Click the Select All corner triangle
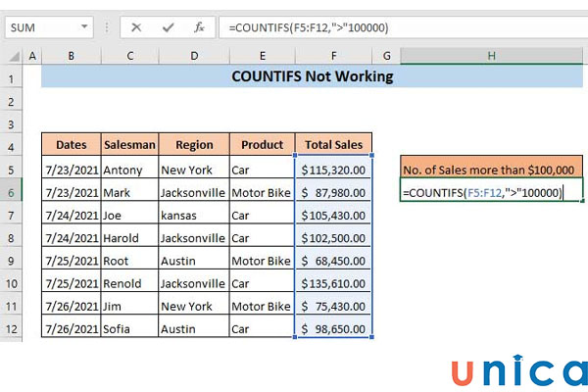The width and height of the screenshot is (588, 392). 13,57
